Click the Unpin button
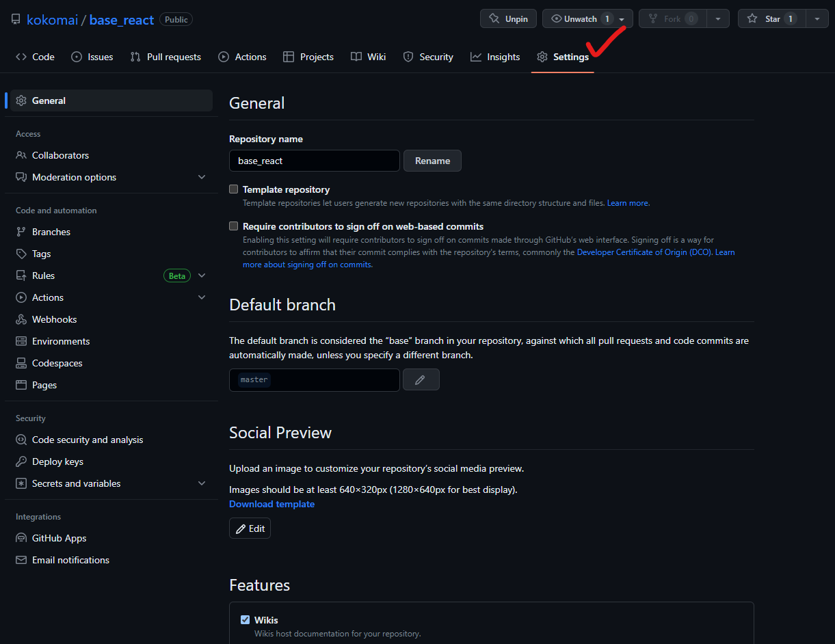This screenshot has width=835, height=644. pos(508,19)
